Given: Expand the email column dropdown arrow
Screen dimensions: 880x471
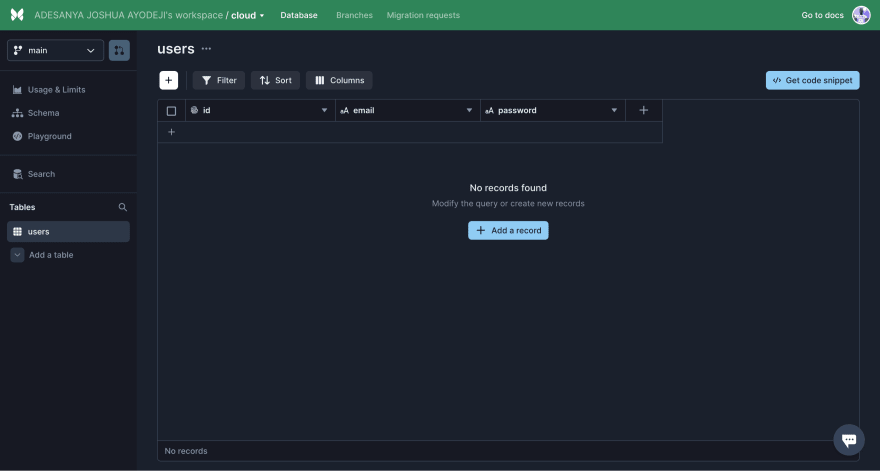Looking at the screenshot, I should pyautogui.click(x=469, y=110).
